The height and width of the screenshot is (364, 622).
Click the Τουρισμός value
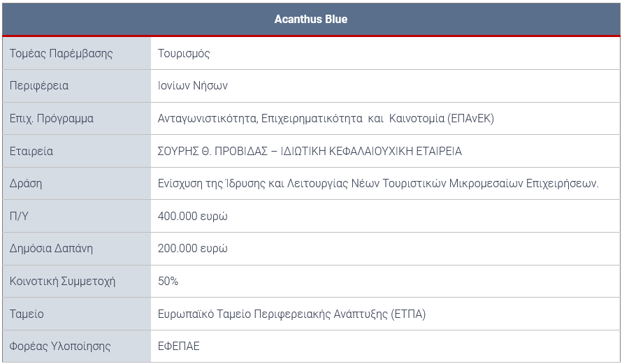pyautogui.click(x=184, y=54)
